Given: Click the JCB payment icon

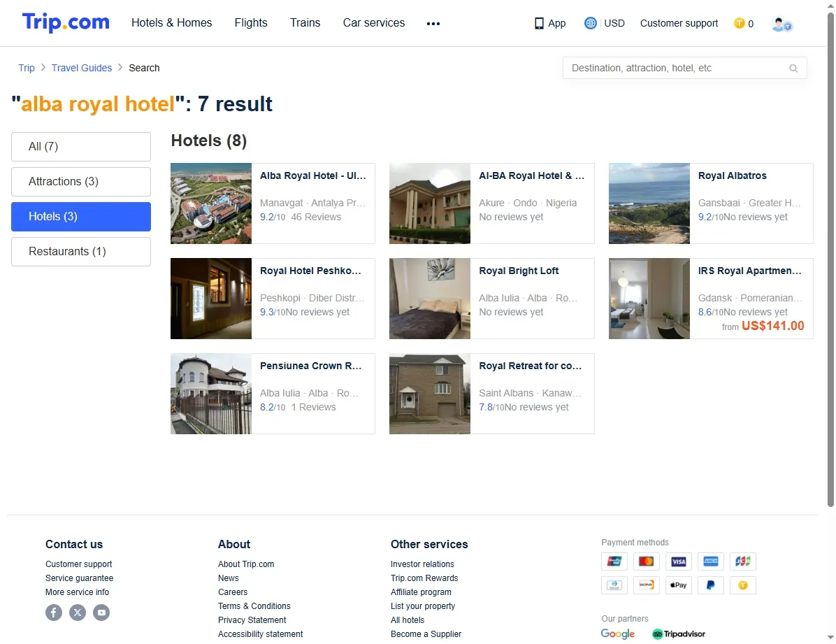Looking at the screenshot, I should tap(743, 561).
